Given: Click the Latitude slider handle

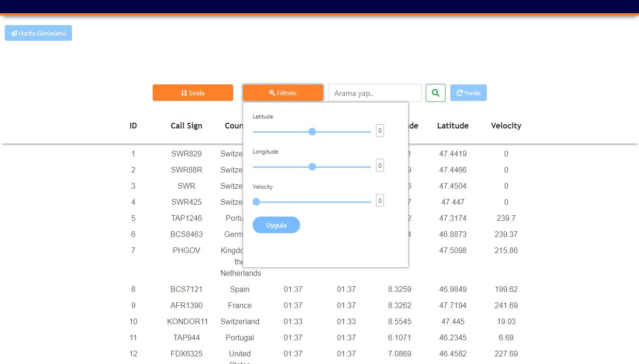Looking at the screenshot, I should click(312, 132).
